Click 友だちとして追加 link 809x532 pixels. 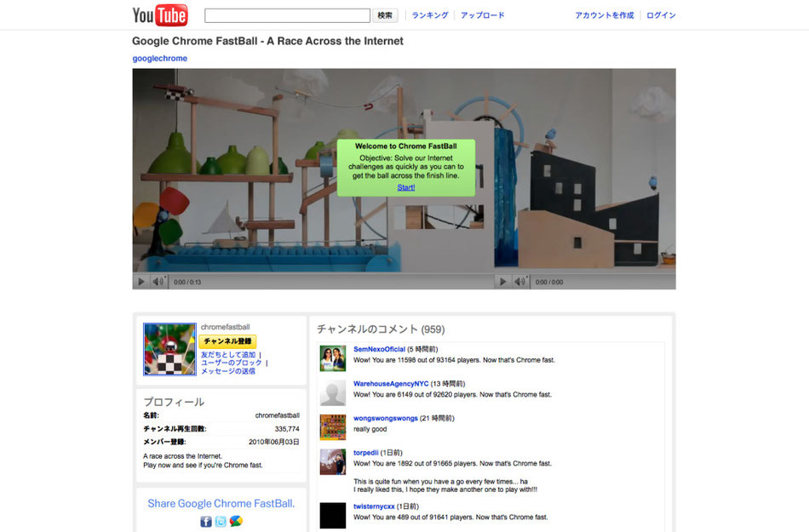pos(228,355)
